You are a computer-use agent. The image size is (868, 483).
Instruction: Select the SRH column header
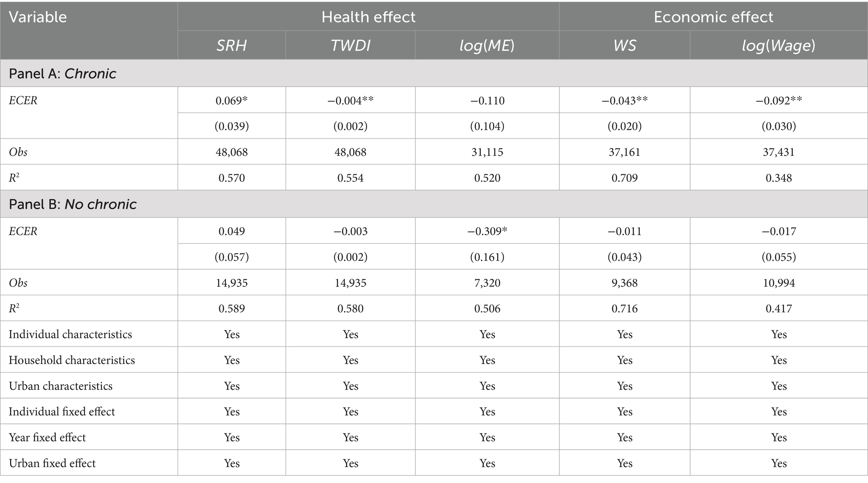(231, 45)
